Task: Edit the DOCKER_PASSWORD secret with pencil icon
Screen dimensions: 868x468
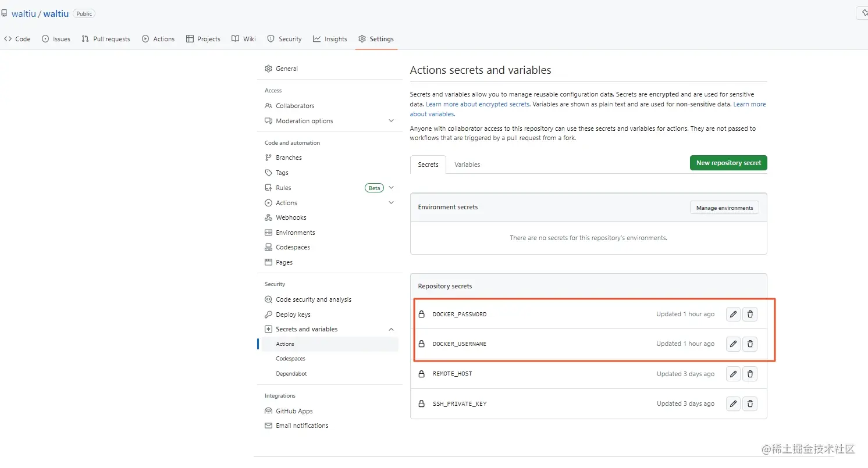Action: tap(733, 314)
